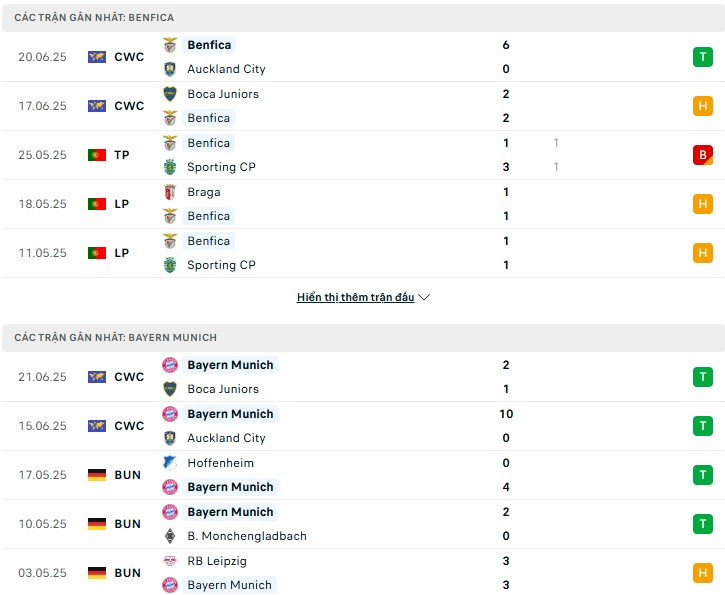Click the Hoffenheim club crest
The height and width of the screenshot is (595, 725).
[x=170, y=463]
